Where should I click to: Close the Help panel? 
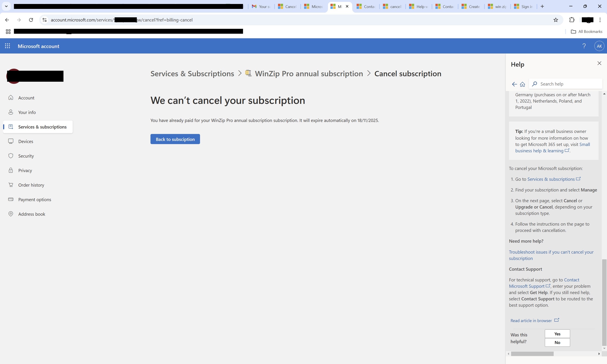pyautogui.click(x=599, y=63)
